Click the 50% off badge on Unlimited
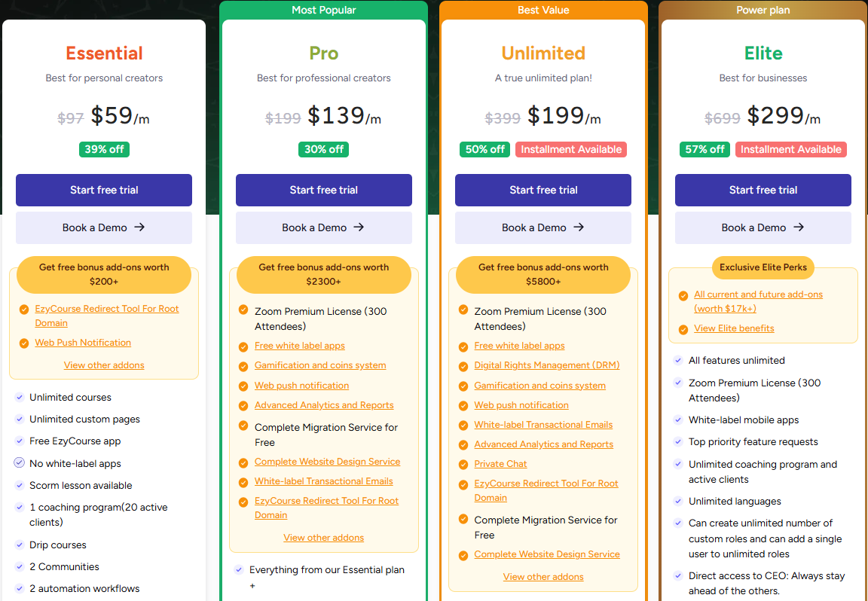 [x=485, y=149]
